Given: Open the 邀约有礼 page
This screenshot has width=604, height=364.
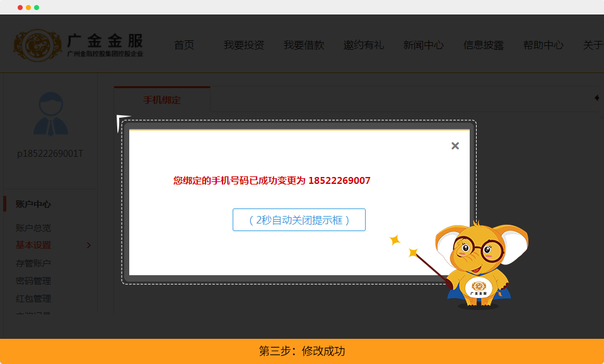Looking at the screenshot, I should click(363, 45).
